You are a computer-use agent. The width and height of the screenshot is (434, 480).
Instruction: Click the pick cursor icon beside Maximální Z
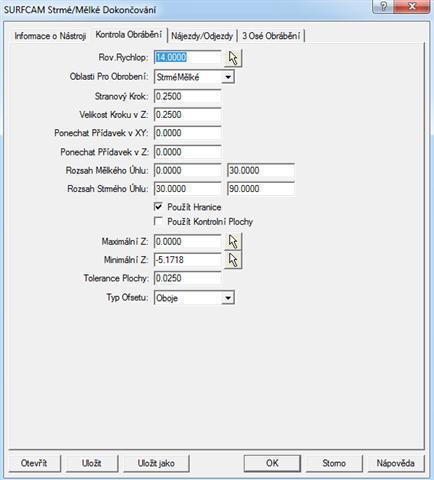click(233, 241)
